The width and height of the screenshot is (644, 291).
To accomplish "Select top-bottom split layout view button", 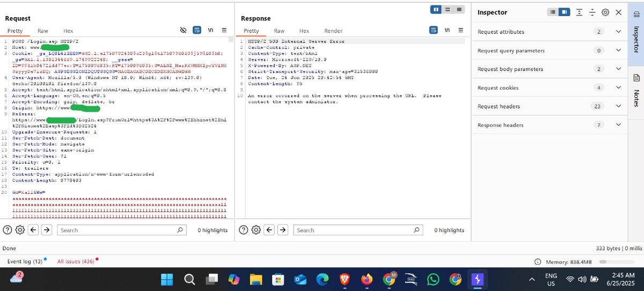I will (448, 9).
